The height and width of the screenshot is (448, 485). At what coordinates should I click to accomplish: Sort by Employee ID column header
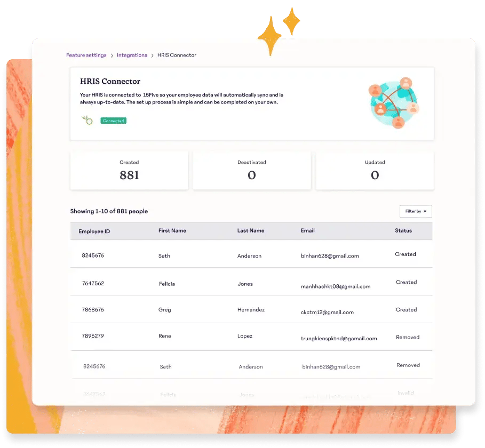94,231
